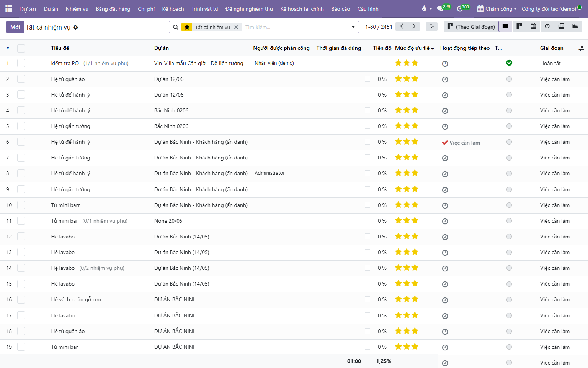Open task kiểm tra PO
This screenshot has height=368, width=588.
pyautogui.click(x=65, y=63)
